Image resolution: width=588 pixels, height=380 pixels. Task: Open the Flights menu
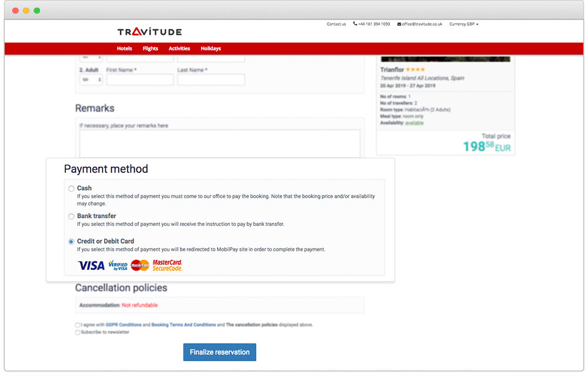(x=151, y=48)
